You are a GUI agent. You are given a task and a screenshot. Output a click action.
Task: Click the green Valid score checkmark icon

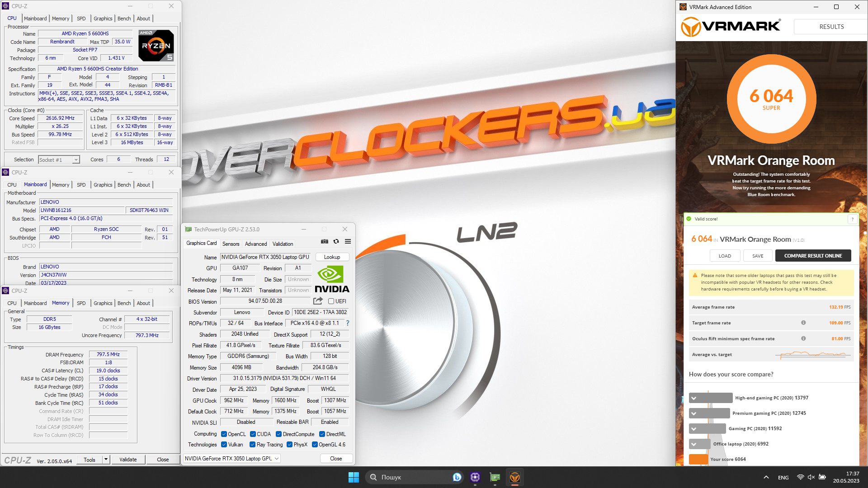click(x=689, y=219)
